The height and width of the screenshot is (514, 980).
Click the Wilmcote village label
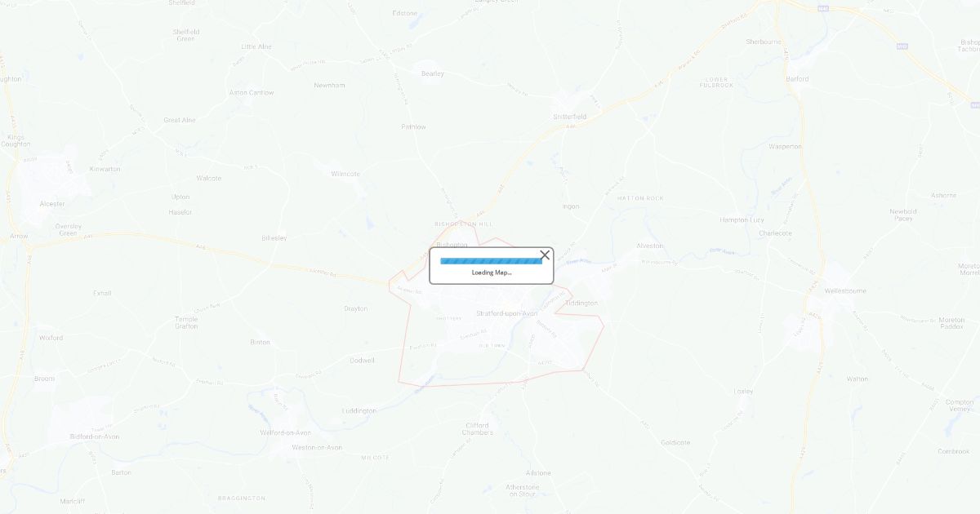(345, 174)
